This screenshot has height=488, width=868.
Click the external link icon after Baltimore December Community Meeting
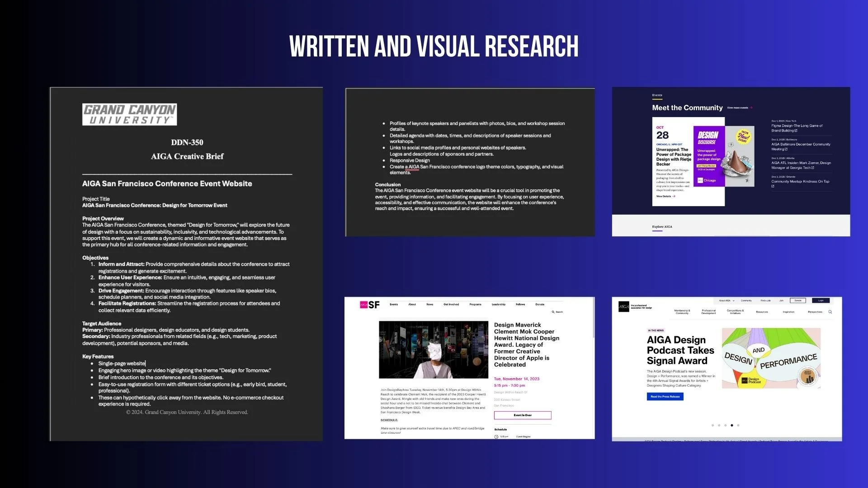point(786,149)
